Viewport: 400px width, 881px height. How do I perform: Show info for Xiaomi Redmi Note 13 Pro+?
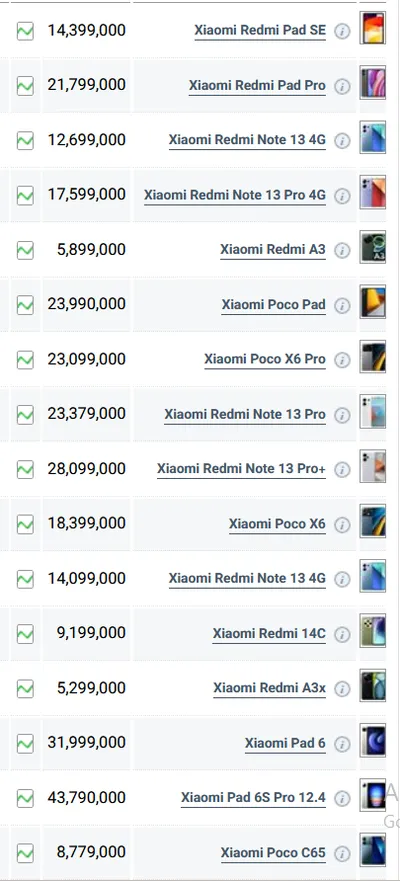342,470
